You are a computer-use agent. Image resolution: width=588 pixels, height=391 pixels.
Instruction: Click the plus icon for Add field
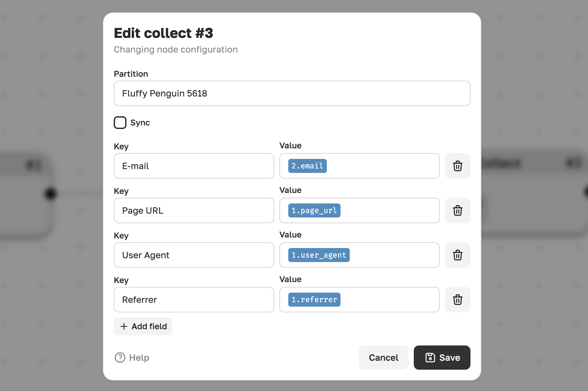pyautogui.click(x=124, y=326)
